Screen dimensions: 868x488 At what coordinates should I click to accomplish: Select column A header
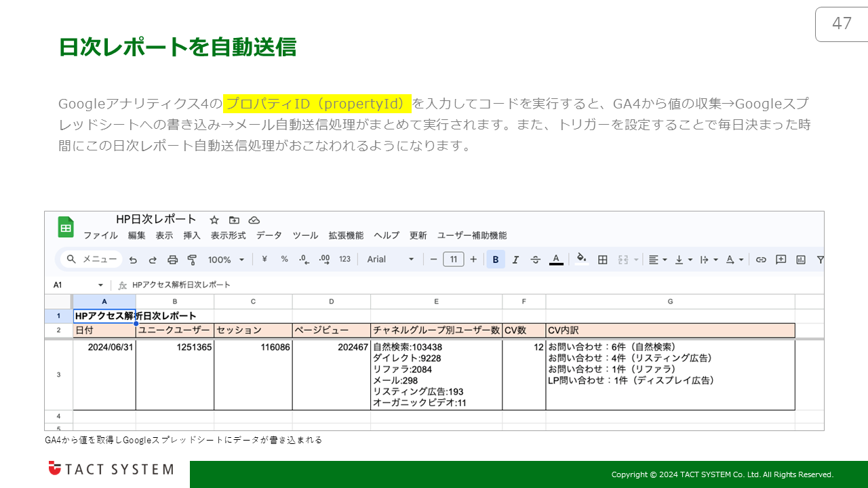pyautogui.click(x=104, y=302)
